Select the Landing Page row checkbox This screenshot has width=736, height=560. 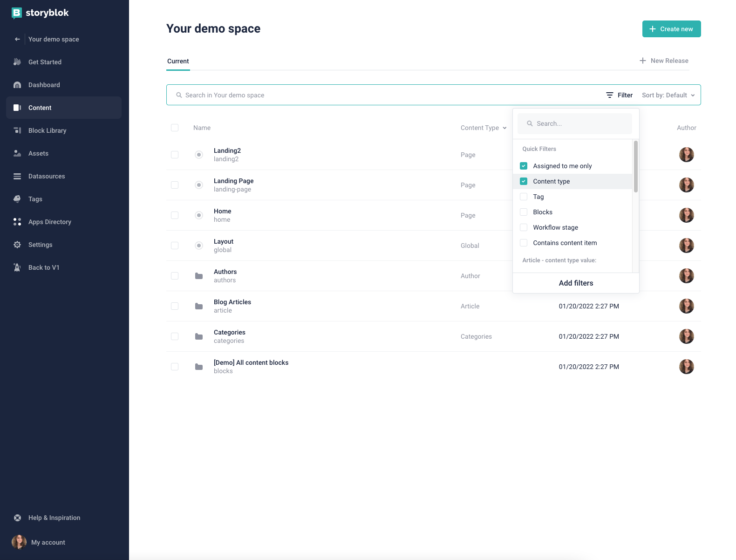tap(175, 185)
